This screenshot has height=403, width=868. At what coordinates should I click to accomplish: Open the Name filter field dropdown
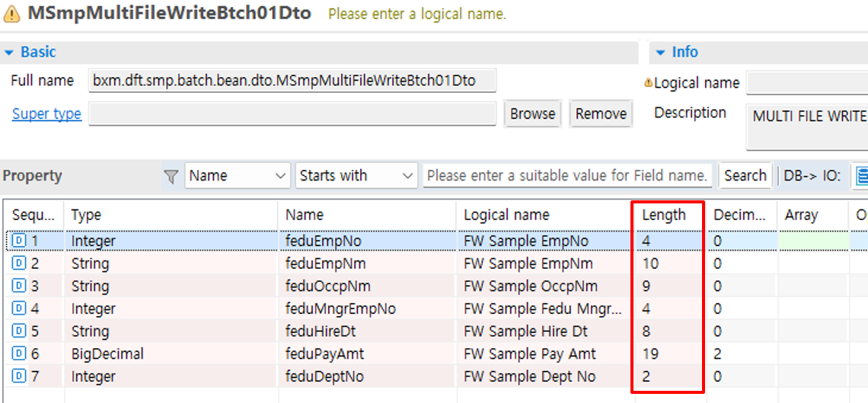pyautogui.click(x=238, y=176)
